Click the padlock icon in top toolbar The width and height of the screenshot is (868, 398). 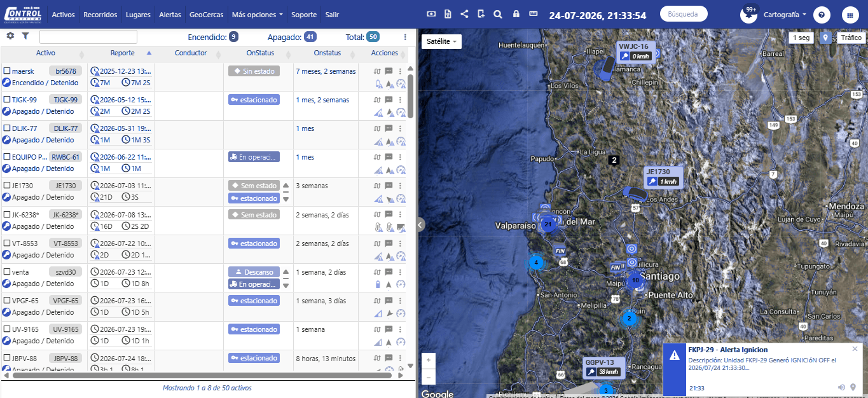click(x=516, y=14)
